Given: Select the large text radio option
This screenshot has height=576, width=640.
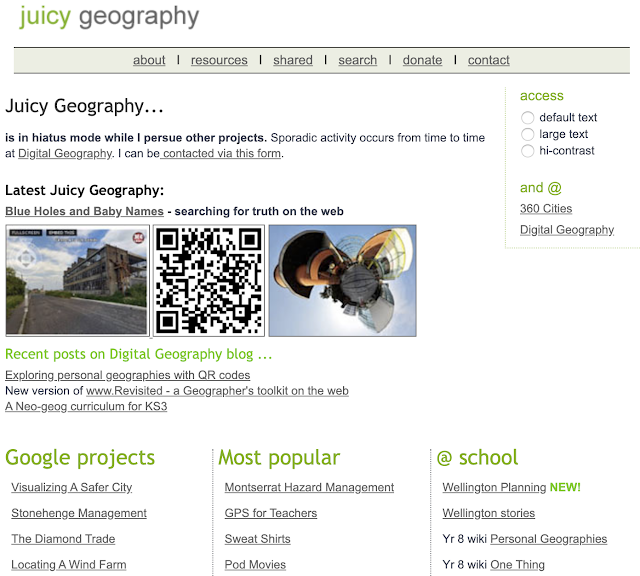Looking at the screenshot, I should pyautogui.click(x=527, y=134).
